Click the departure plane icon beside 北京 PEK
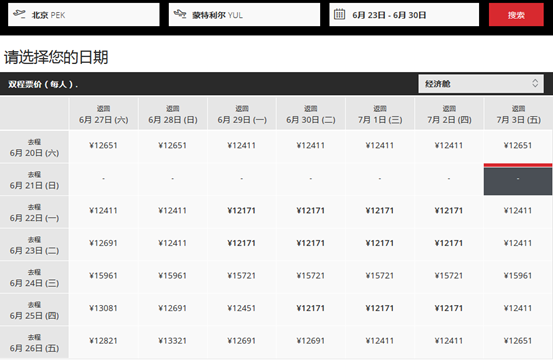Image resolution: width=553 pixels, height=361 pixels. [x=19, y=14]
